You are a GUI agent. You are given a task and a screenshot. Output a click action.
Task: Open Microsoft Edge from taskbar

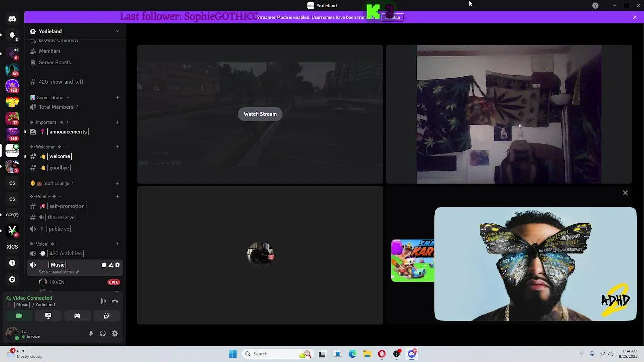pyautogui.click(x=353, y=354)
